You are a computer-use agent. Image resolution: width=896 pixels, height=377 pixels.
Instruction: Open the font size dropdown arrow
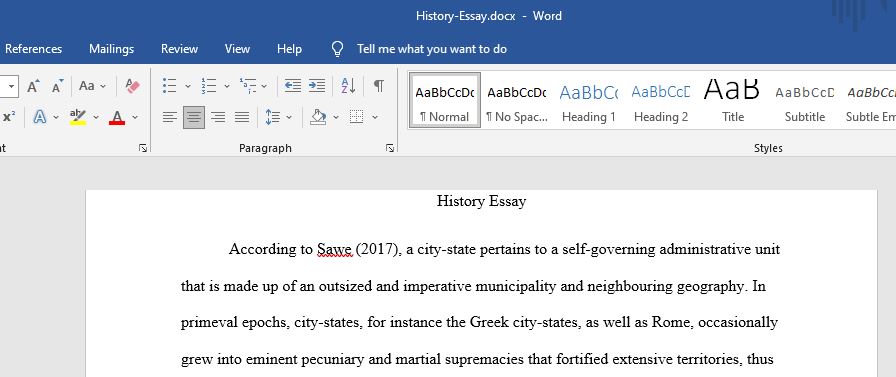pyautogui.click(x=11, y=86)
